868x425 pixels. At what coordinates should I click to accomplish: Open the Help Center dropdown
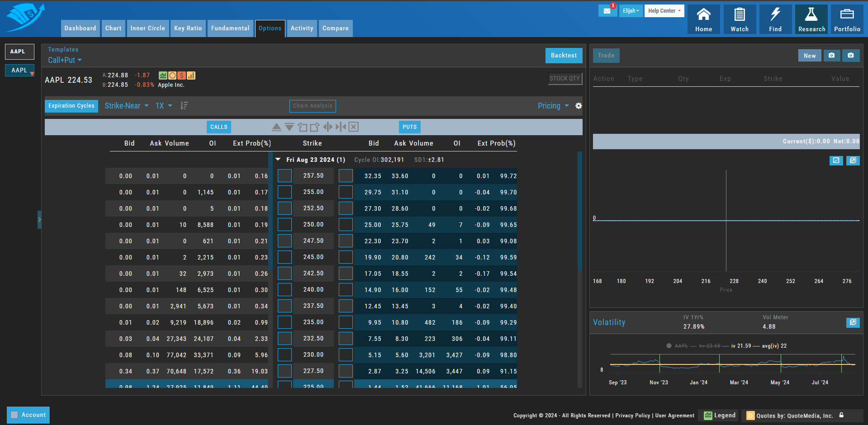pos(664,11)
